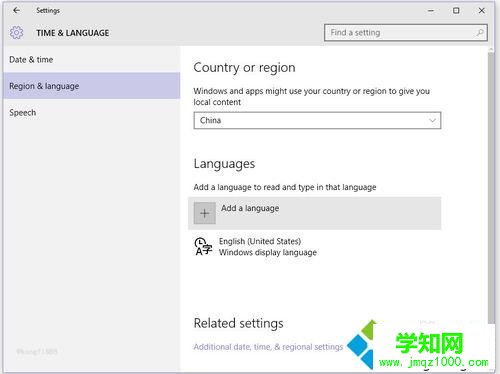Image resolution: width=500 pixels, height=374 pixels.
Task: Select English (United States) language entry
Action: tap(315, 247)
